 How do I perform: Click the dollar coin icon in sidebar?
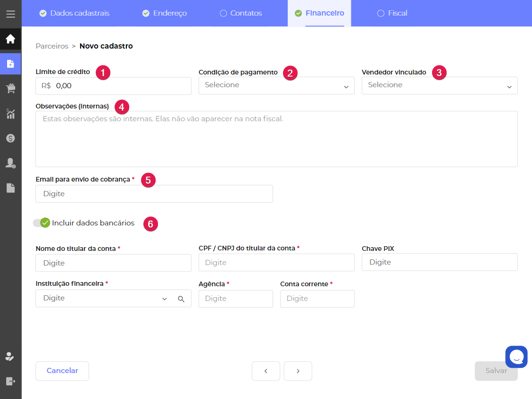click(x=10, y=138)
